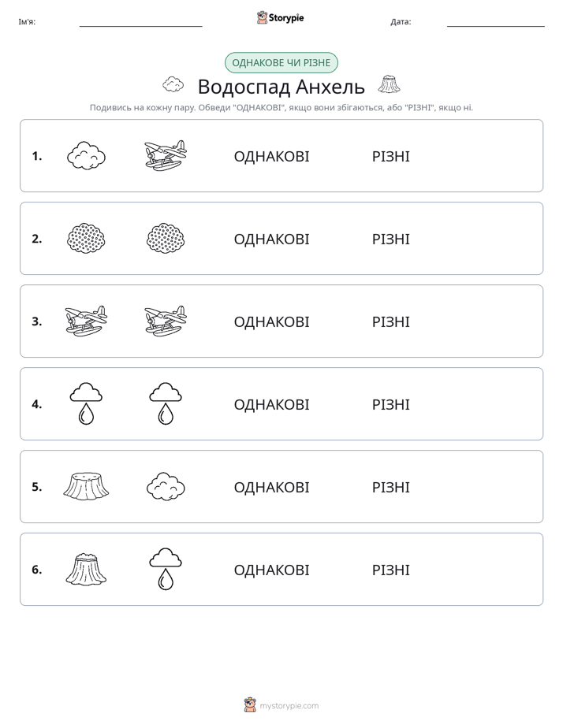
Task: Click the rain cloud icon in row 6
Action: point(166,569)
